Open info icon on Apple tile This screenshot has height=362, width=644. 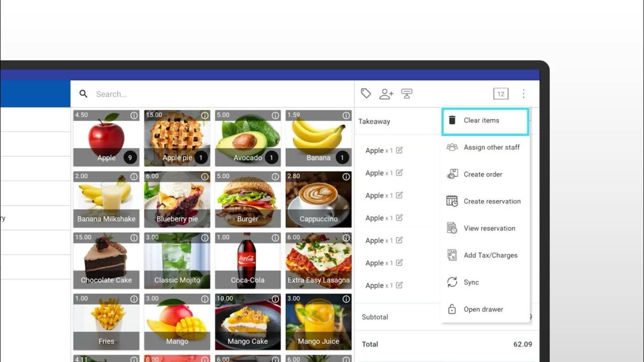click(x=134, y=116)
